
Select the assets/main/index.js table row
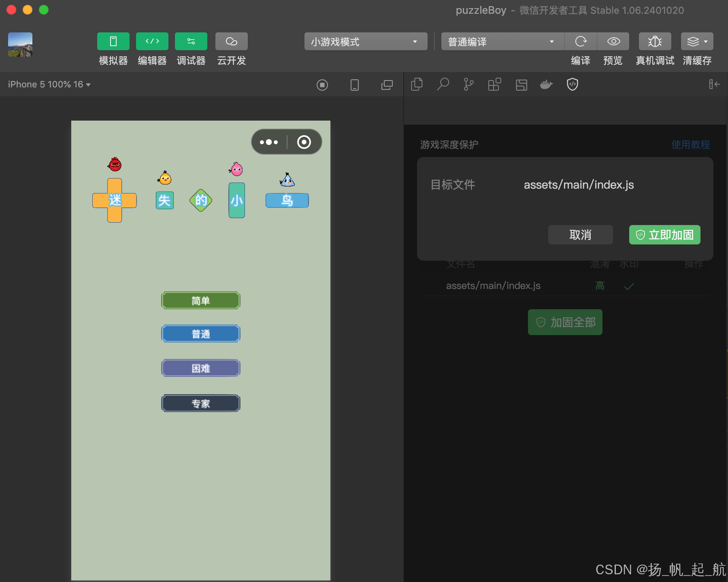tap(565, 286)
